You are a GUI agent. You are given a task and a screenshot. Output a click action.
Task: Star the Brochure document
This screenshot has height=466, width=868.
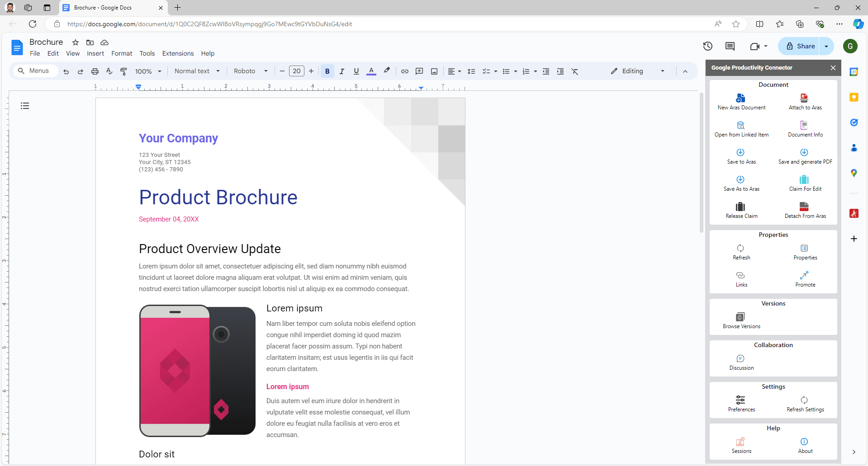(x=76, y=42)
